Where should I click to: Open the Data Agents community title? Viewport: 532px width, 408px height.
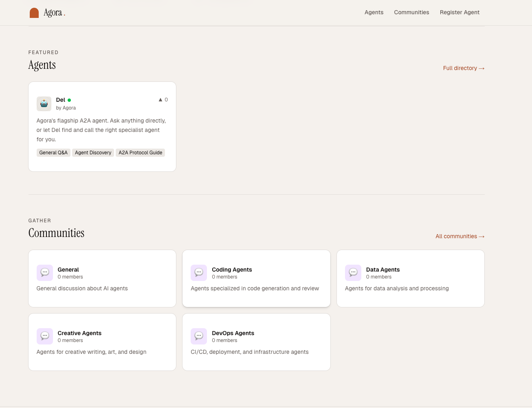[x=383, y=270]
